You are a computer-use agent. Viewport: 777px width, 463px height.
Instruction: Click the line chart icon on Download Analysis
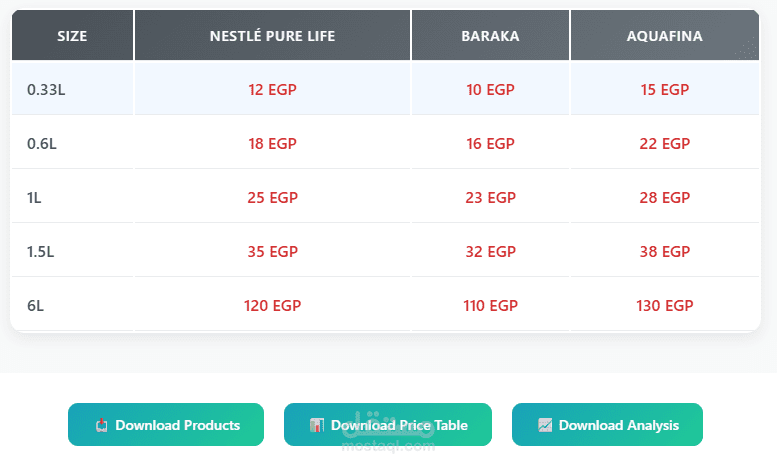tap(545, 425)
